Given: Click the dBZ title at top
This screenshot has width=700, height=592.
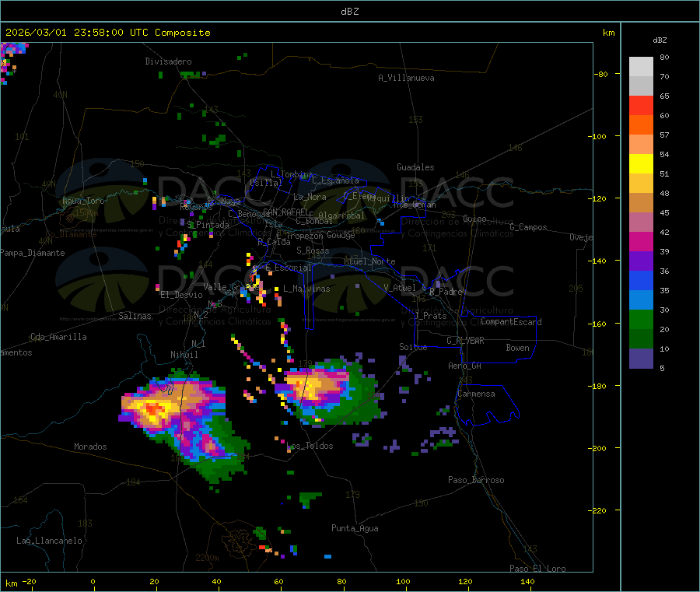Looking at the screenshot, I should click(x=349, y=12).
